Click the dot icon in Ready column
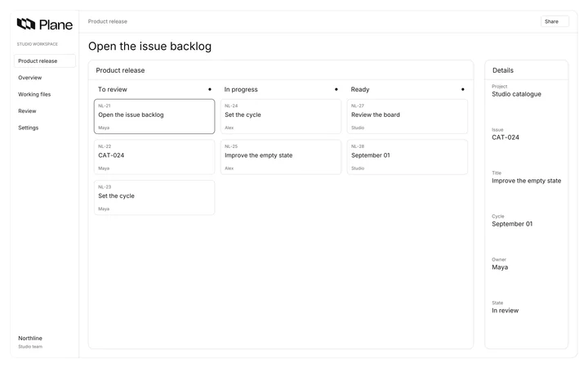Image resolution: width=588 pixels, height=368 pixels. (463, 89)
